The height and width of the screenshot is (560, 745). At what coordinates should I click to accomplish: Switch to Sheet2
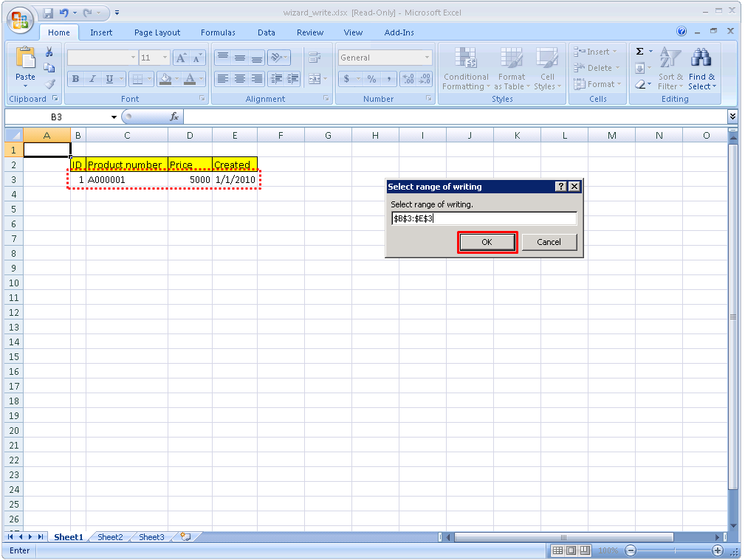(x=109, y=537)
